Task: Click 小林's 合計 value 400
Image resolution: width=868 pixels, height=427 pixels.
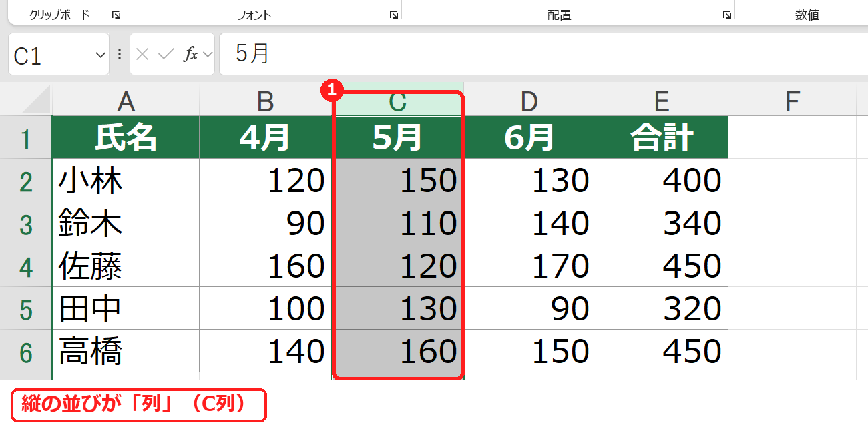Action: [662, 180]
